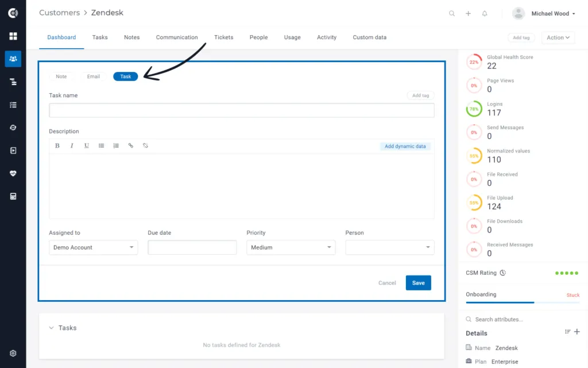
Task: Select the Note type pill
Action: pyautogui.click(x=61, y=76)
